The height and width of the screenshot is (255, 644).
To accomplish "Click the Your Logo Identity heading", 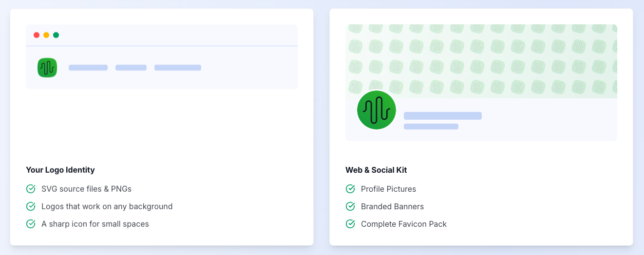I will pos(60,170).
